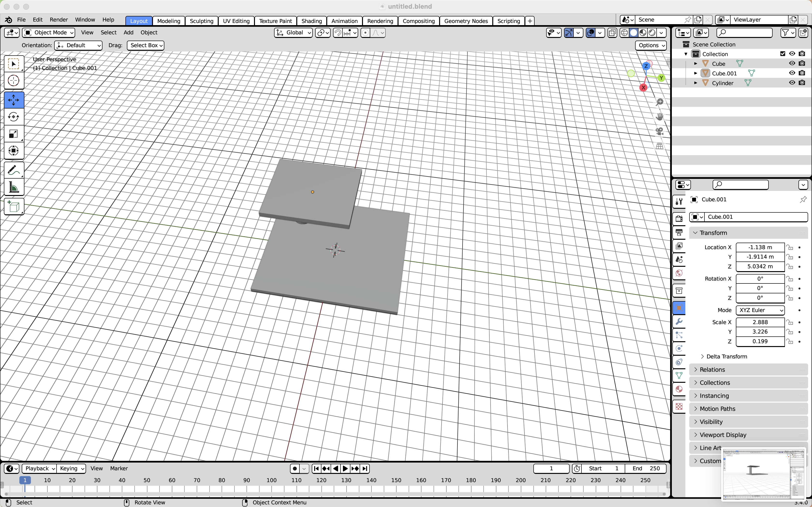
Task: Select the Annotate tool
Action: coord(14,170)
